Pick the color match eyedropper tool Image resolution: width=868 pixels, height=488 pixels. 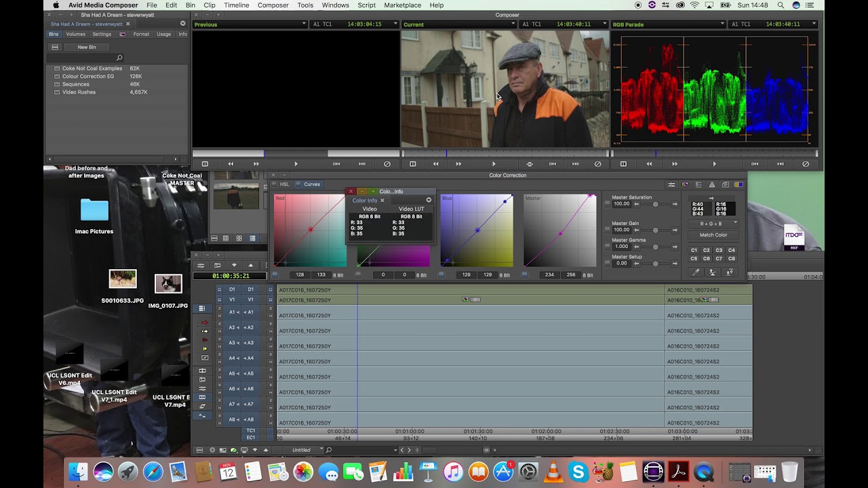[x=695, y=272]
